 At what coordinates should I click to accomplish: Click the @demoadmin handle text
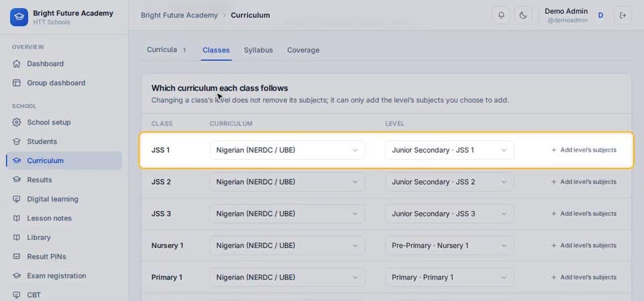(x=568, y=20)
